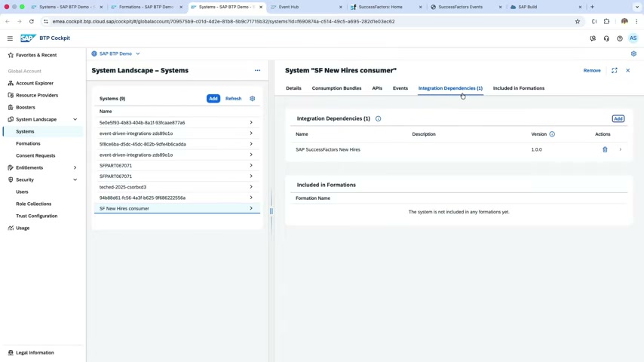The height and width of the screenshot is (362, 644).
Task: Open the headset support icon
Action: point(606,38)
